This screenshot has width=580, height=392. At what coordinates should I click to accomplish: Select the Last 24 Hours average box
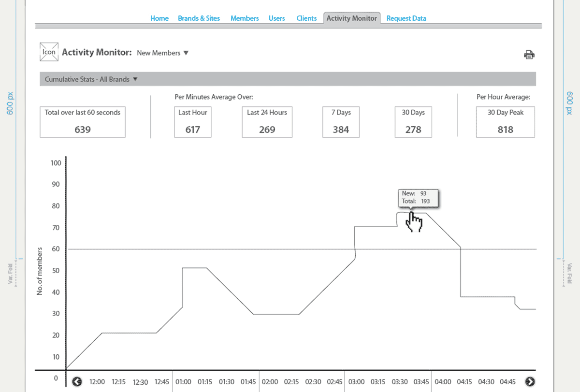(267, 122)
